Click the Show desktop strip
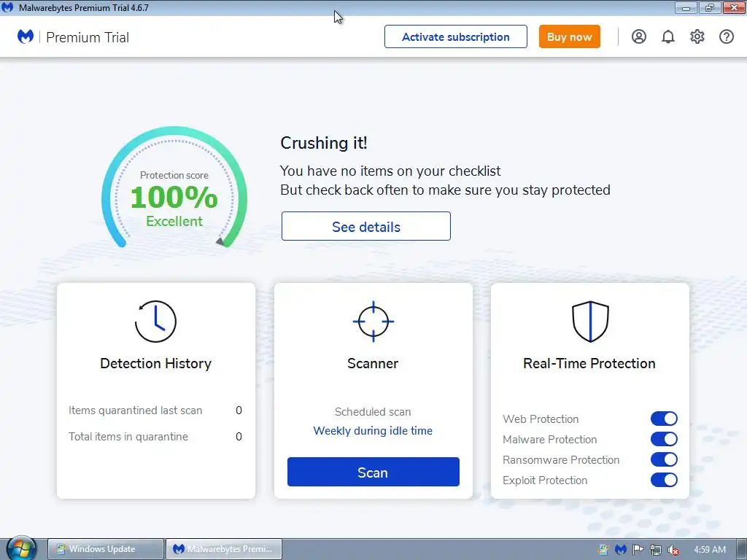The width and height of the screenshot is (747, 560). (741, 549)
